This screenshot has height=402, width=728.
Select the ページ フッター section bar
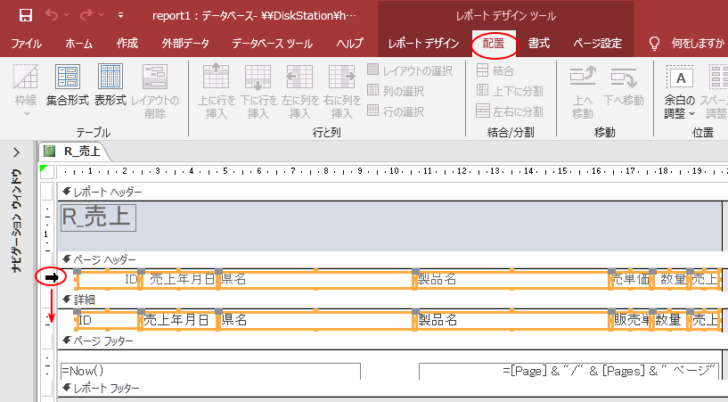[390, 341]
